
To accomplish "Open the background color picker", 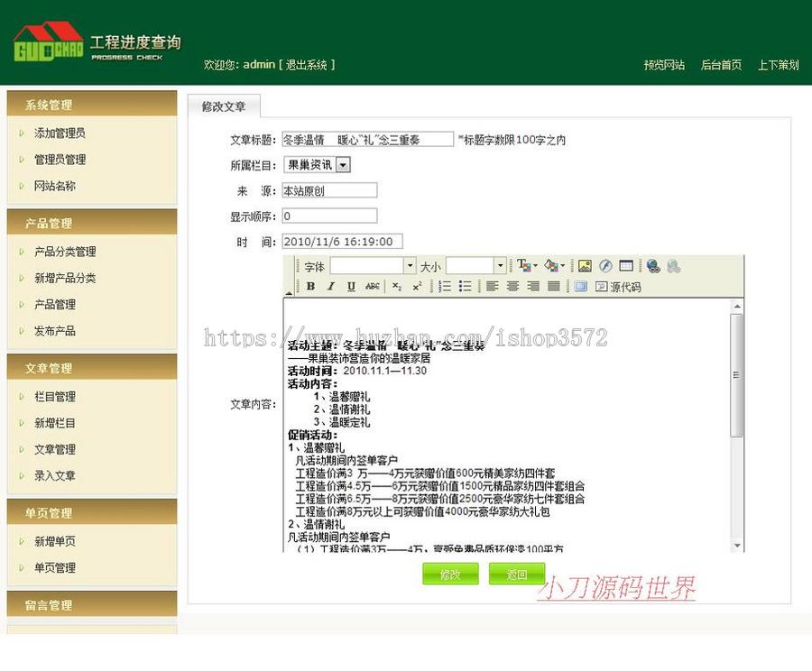I will pyautogui.click(x=554, y=265).
